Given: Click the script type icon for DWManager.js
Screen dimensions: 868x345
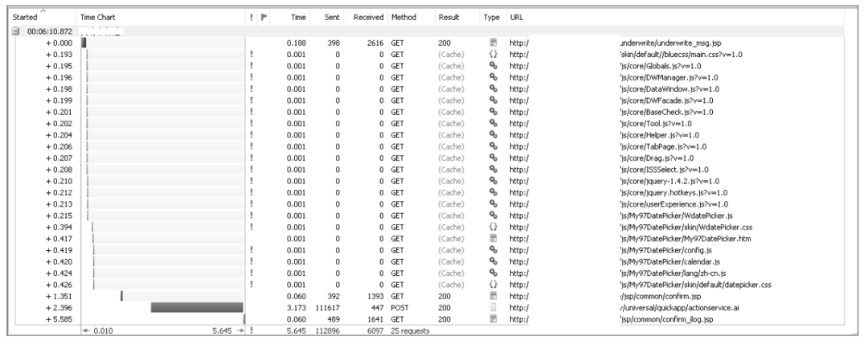Looking at the screenshot, I should (x=493, y=77).
